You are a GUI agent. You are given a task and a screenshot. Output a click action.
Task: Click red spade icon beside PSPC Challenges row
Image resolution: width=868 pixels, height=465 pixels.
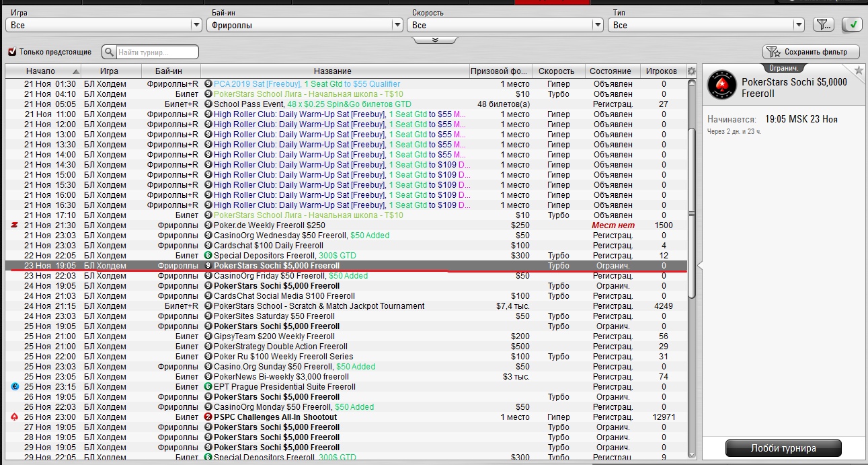click(14, 417)
